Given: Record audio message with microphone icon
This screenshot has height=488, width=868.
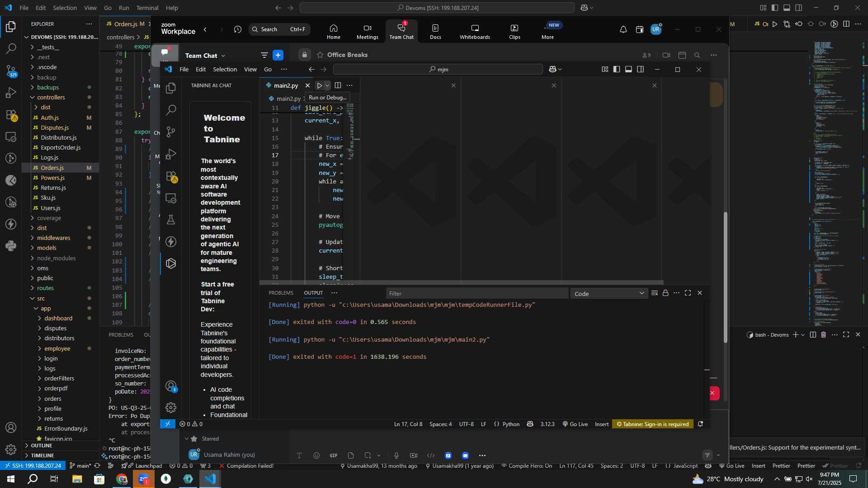Looking at the screenshot, I should [396, 455].
